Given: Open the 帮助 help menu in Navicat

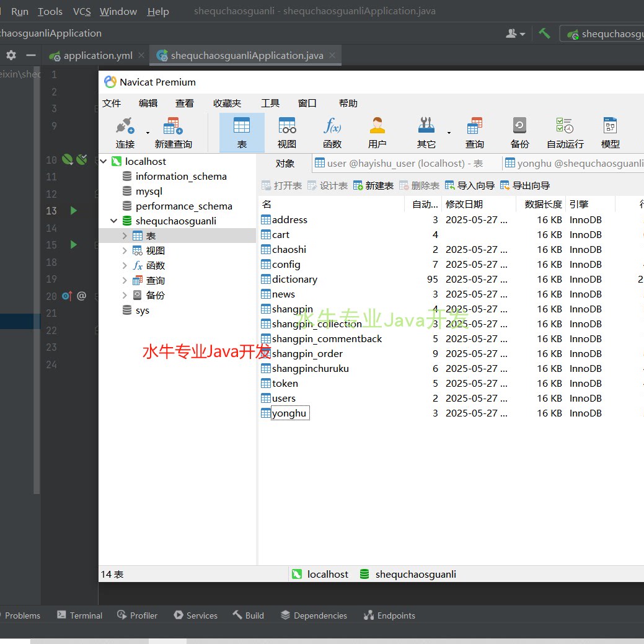Looking at the screenshot, I should (348, 103).
